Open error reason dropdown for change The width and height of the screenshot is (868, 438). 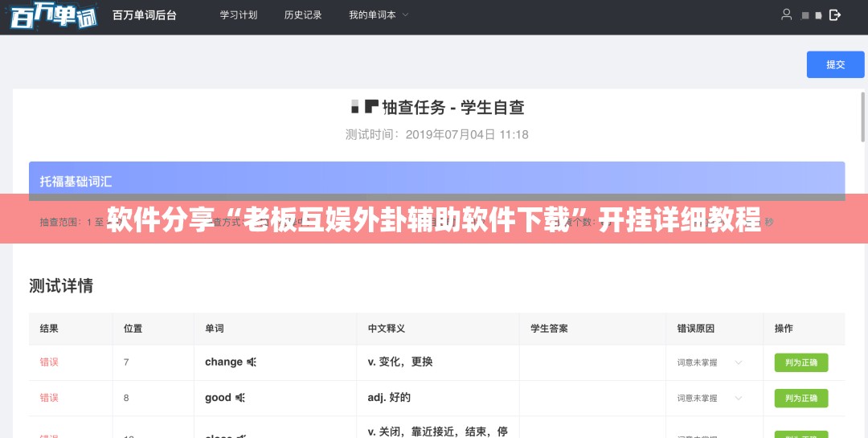pyautogui.click(x=710, y=362)
